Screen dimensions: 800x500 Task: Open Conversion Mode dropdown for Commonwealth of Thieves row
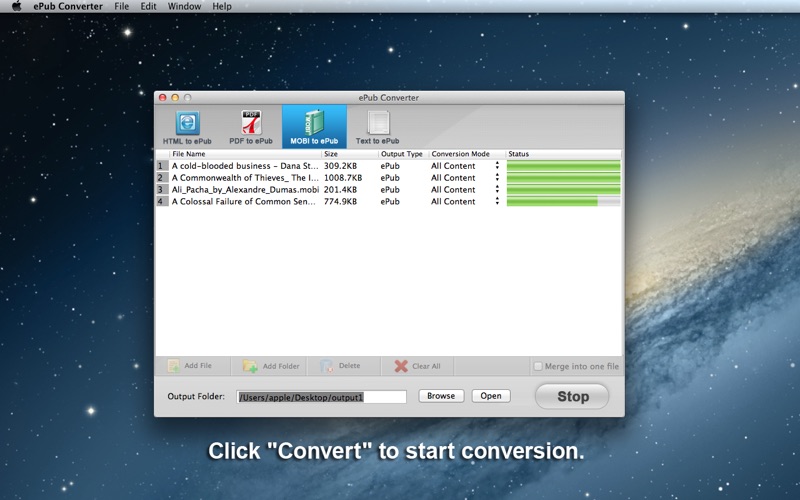[497, 178]
